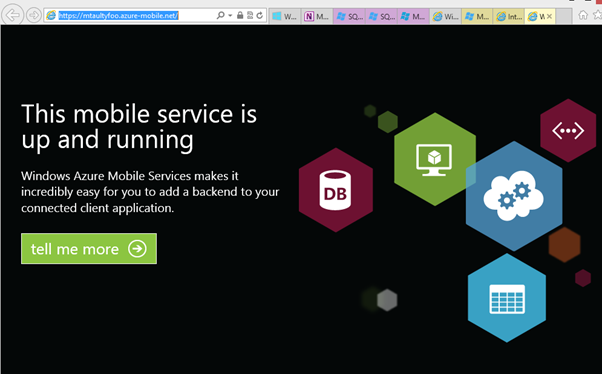Switch to the 'Wi...' tab

[446, 16]
